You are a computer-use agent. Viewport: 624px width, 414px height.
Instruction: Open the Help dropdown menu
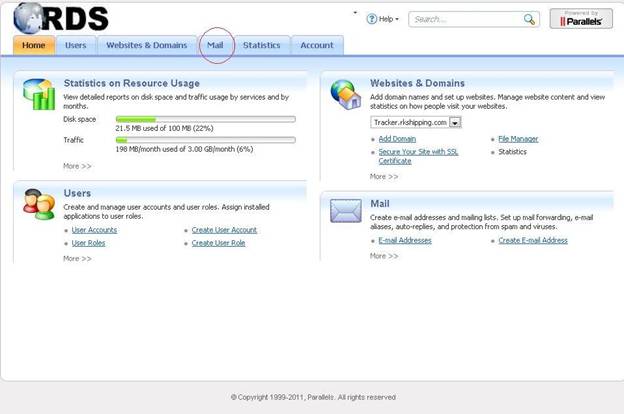click(386, 19)
